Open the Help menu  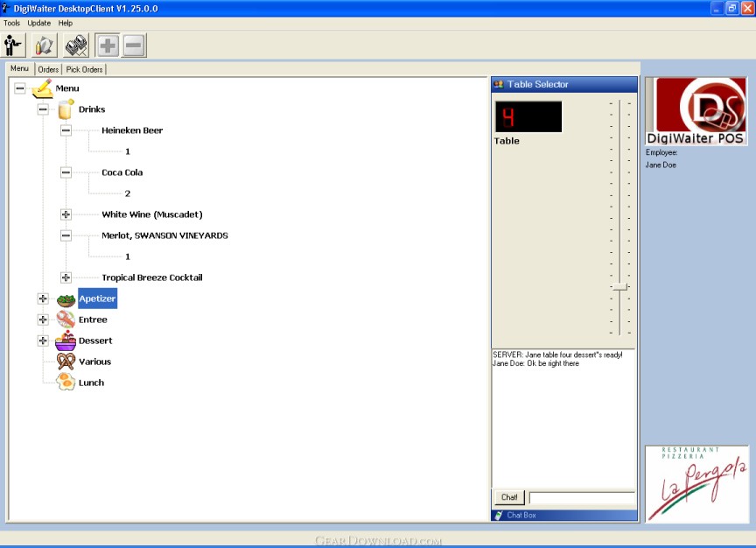click(66, 23)
